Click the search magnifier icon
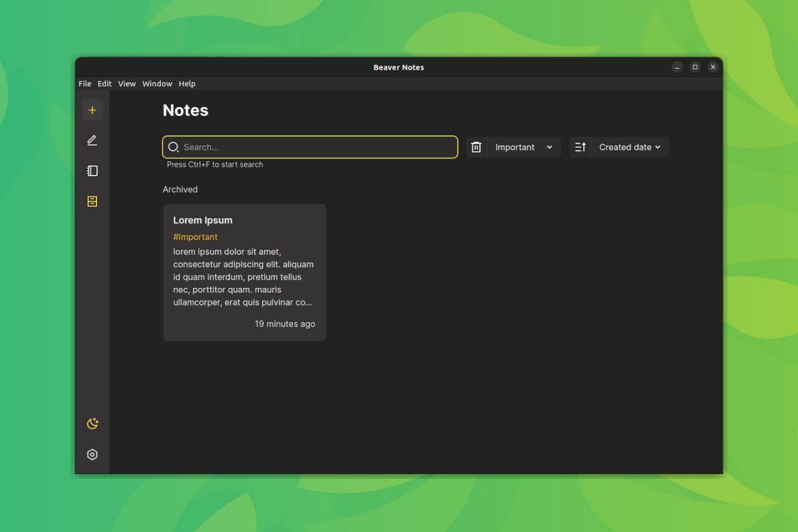This screenshot has height=532, width=798. click(x=173, y=147)
